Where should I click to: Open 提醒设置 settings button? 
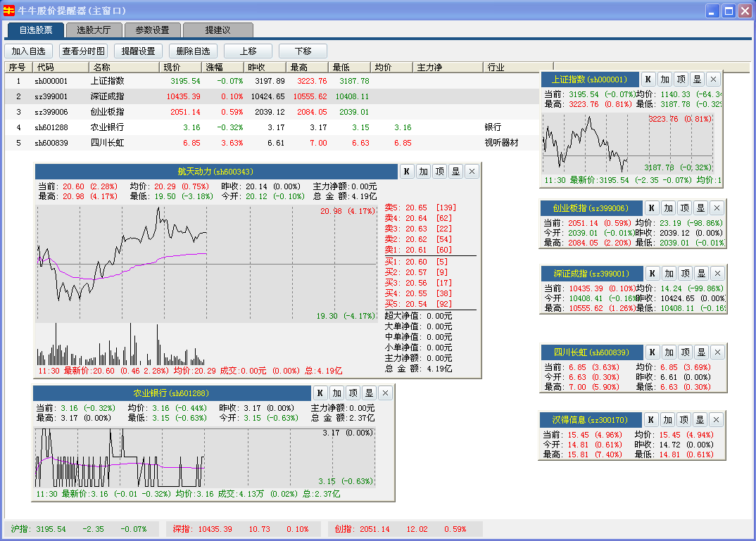[138, 51]
